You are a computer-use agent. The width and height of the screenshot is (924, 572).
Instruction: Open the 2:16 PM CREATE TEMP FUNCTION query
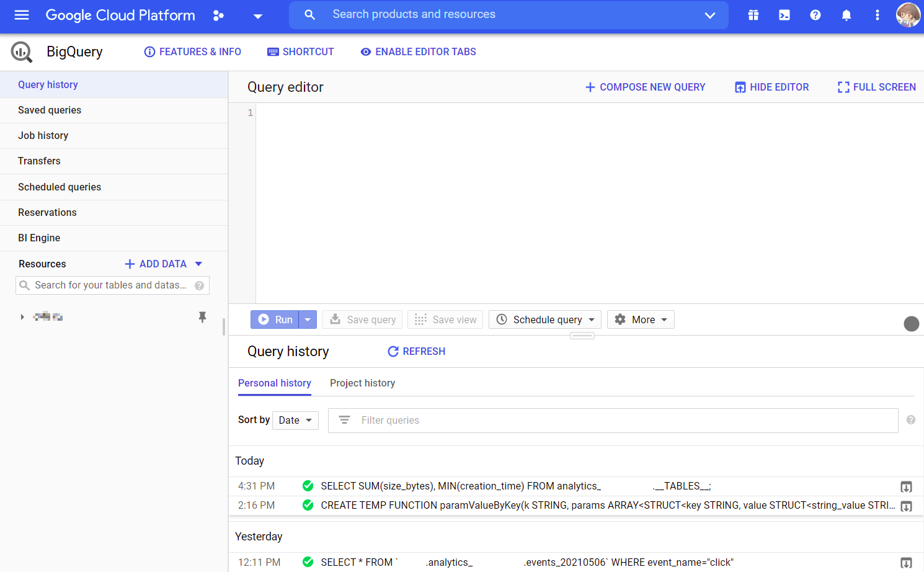(x=608, y=506)
